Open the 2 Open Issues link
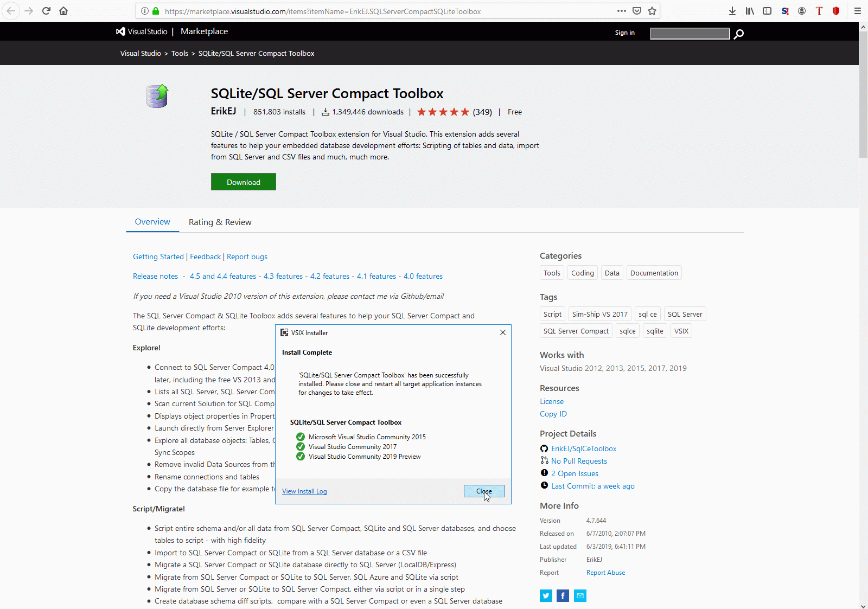The image size is (868, 609). tap(575, 473)
